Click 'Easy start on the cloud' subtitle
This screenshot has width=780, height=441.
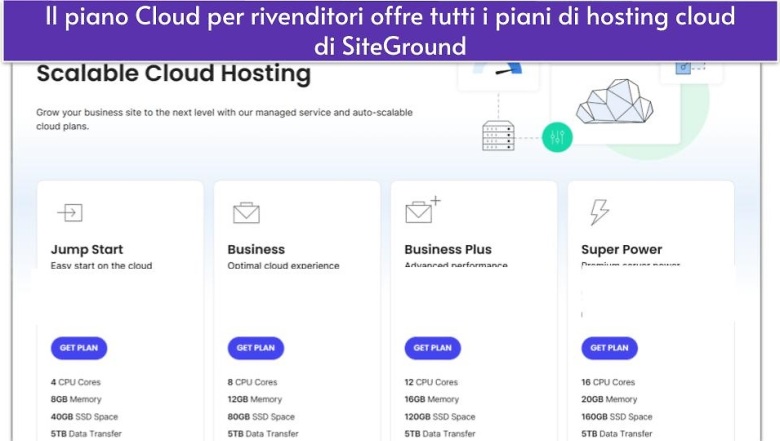pyautogui.click(x=101, y=266)
